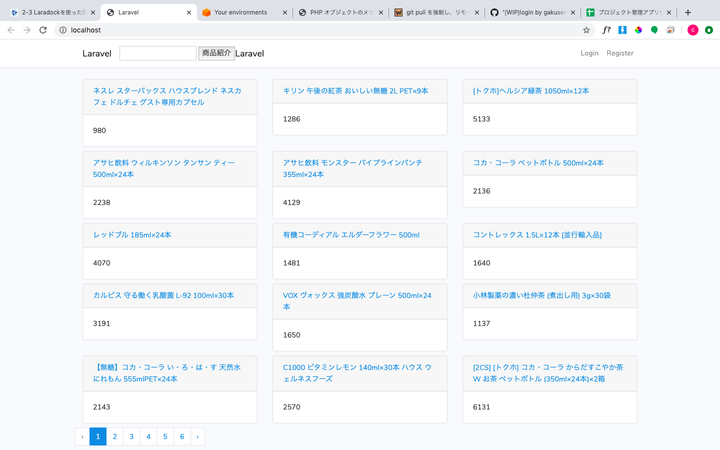Screen dimensions: 720x450
Task: Close the PHP オブジェクト tab
Action: 381,12
